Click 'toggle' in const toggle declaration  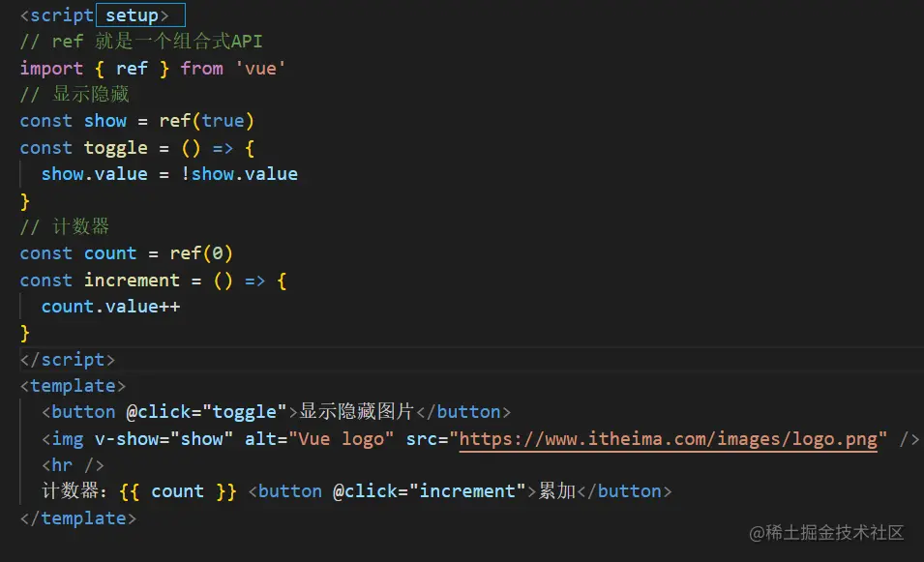point(115,148)
